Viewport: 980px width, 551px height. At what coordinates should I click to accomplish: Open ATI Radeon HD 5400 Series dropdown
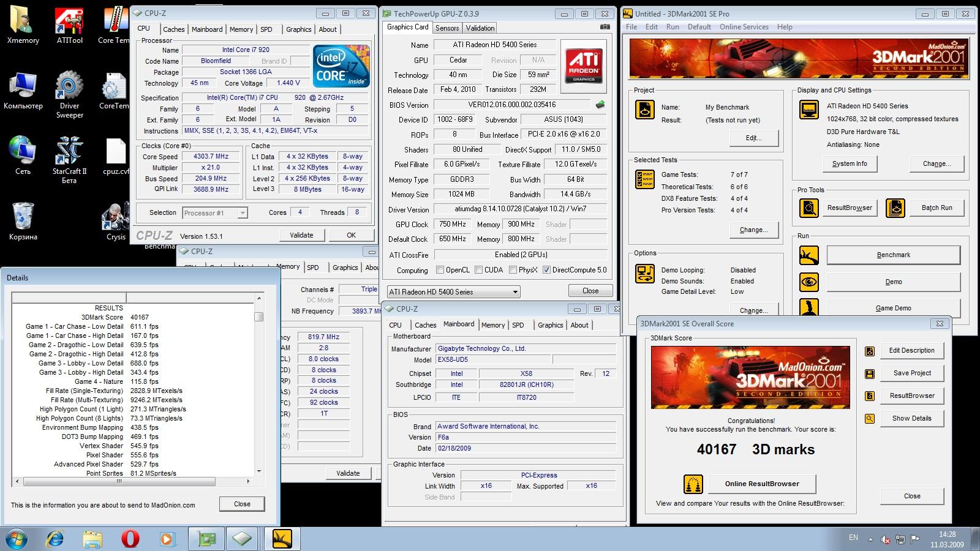[454, 292]
